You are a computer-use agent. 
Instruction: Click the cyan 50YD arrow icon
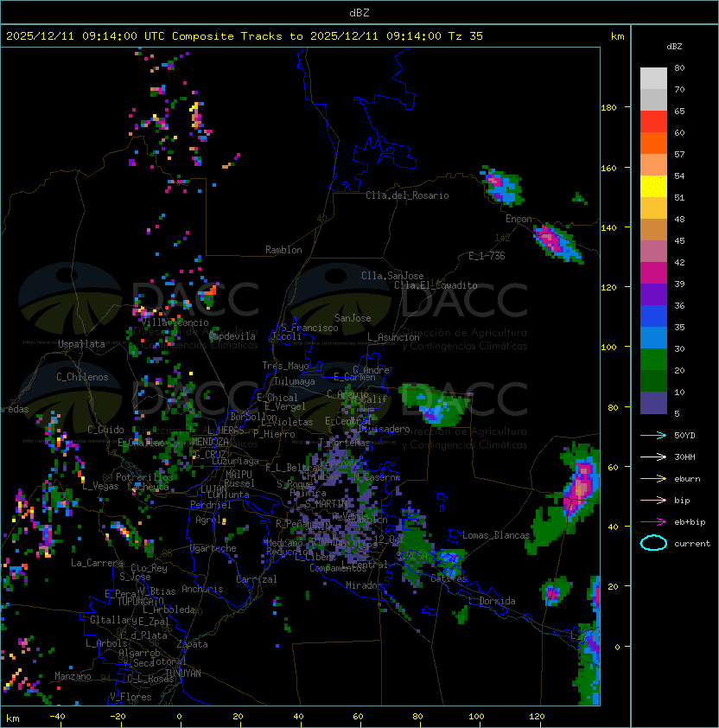[653, 435]
